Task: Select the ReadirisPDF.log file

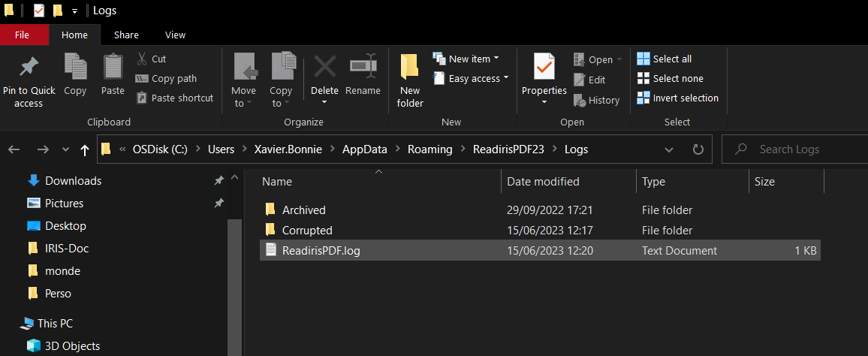Action: 540,250
